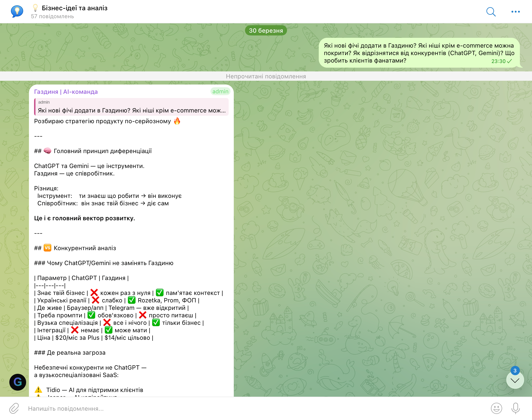Open search in this chat
Viewport: 532px width, 420px height.
click(x=491, y=12)
